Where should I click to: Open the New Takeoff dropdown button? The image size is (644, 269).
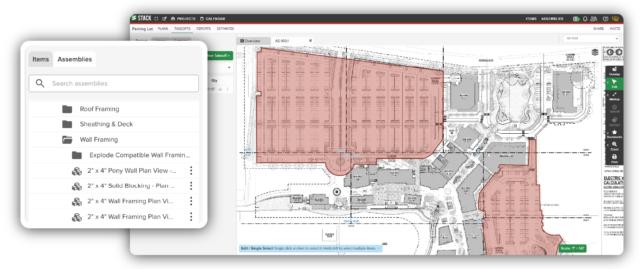(x=219, y=56)
